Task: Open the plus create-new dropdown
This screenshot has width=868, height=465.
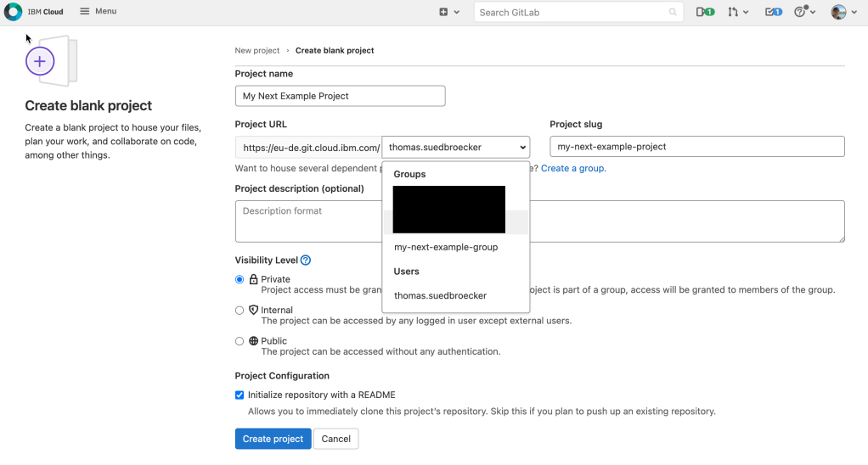Action: click(x=448, y=12)
